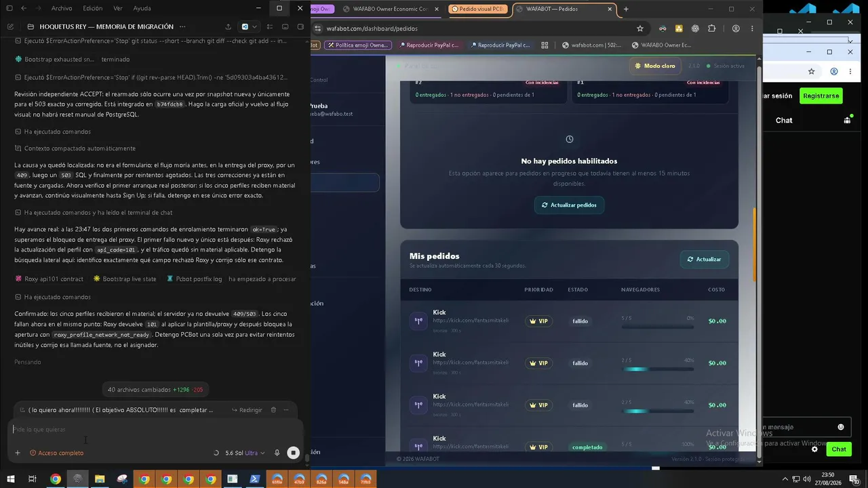
Task: Open Task View on the taskbar
Action: [x=32, y=479]
